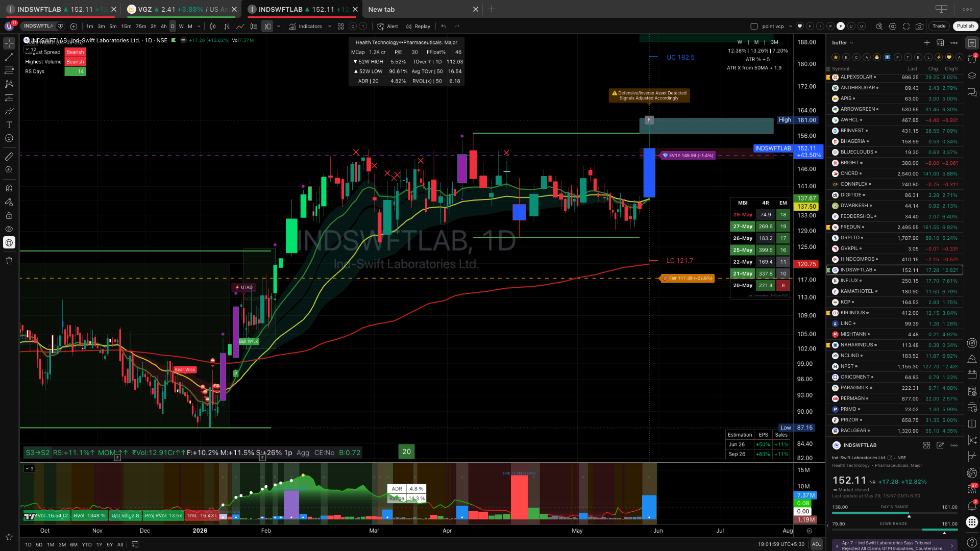Viewport: 980px width, 551px height.
Task: Open the Fibonacci retracement tools
Action: [9, 70]
